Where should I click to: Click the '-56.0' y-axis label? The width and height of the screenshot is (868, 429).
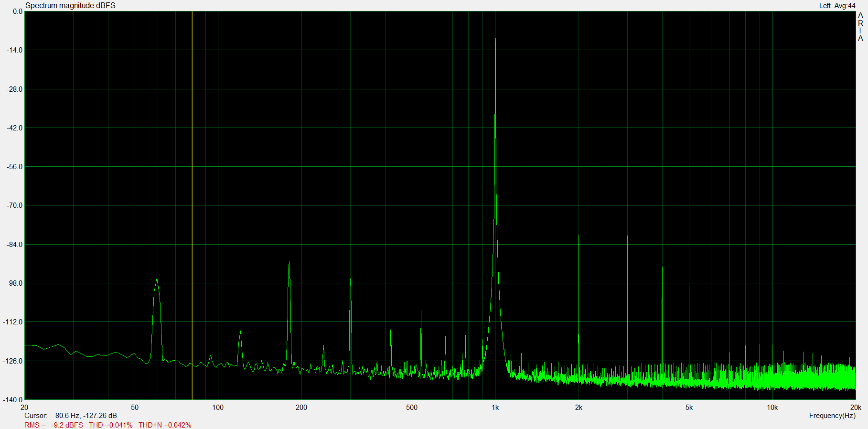(x=14, y=167)
